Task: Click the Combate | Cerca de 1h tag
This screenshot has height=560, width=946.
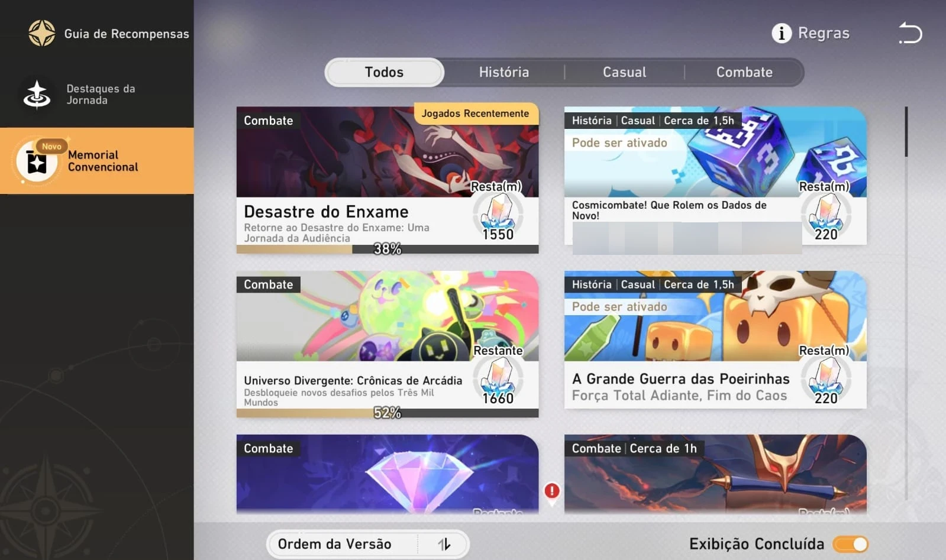Action: 634,448
